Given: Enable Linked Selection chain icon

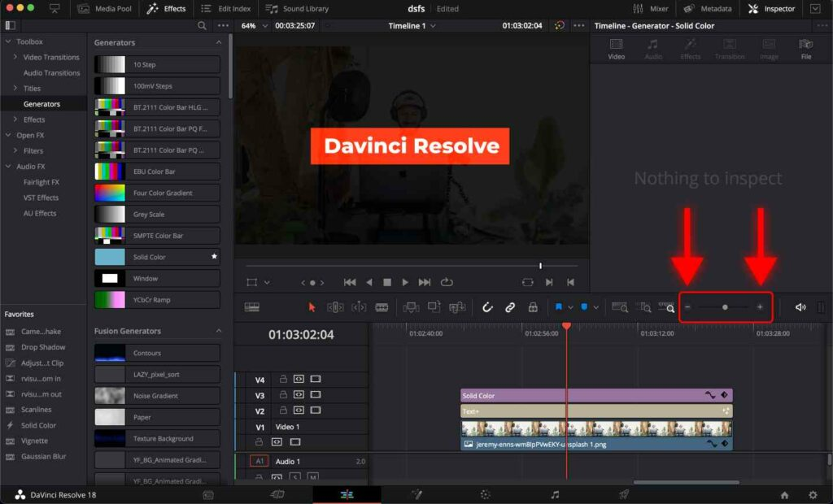Looking at the screenshot, I should (x=511, y=306).
